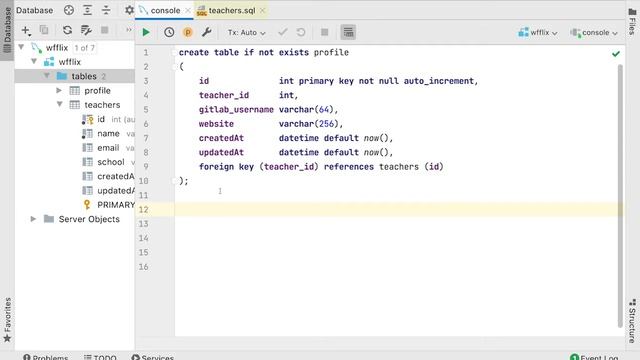Click 'gitlab_username' in the SQL editor

click(236, 109)
